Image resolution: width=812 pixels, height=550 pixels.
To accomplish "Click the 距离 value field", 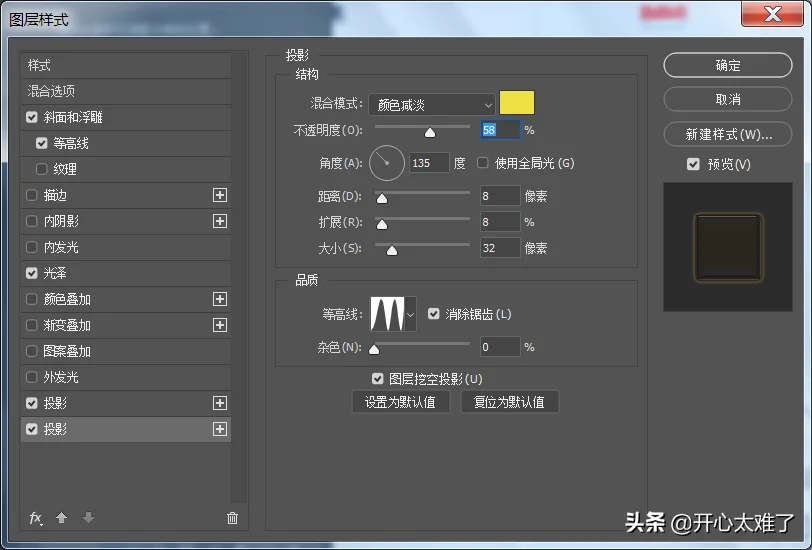I will click(x=500, y=196).
